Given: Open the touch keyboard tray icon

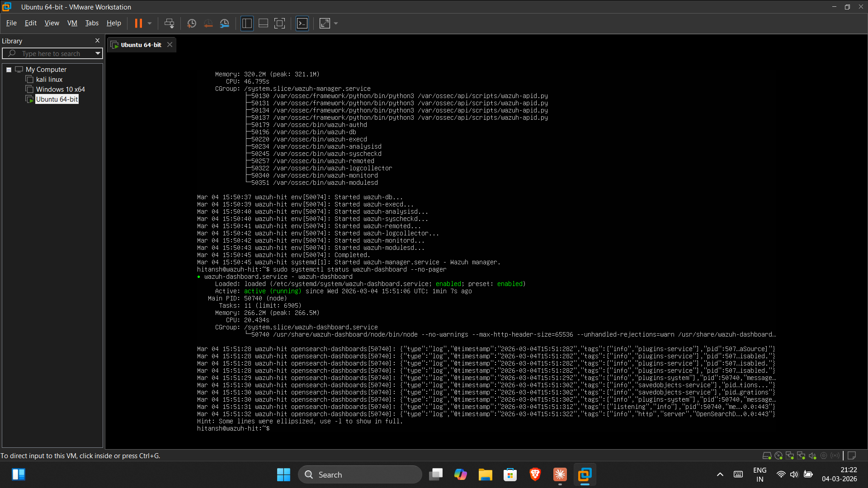Looking at the screenshot, I should tap(738, 474).
